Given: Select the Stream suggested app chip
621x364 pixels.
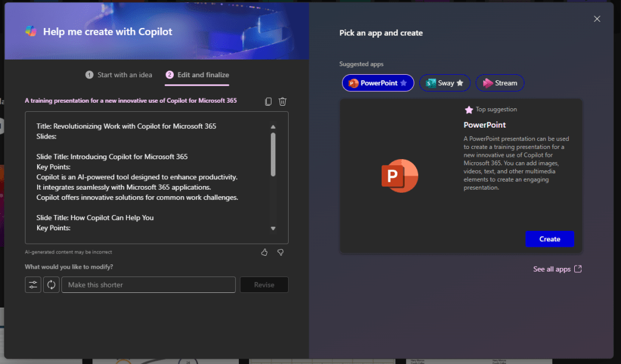Looking at the screenshot, I should (499, 83).
